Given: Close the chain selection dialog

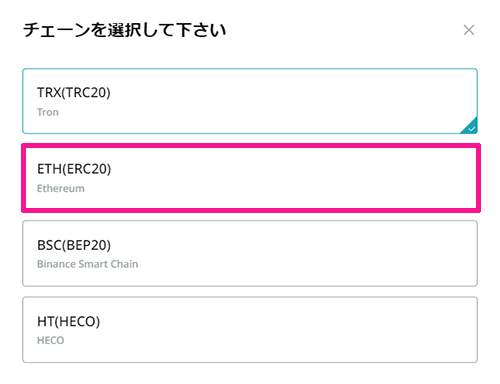Looking at the screenshot, I should pyautogui.click(x=469, y=30).
